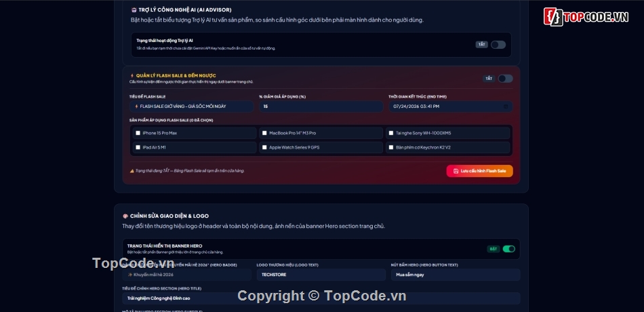644x312 pixels.
Task: Click the "NÚT BẤM HERO (HERO BUTTON TEXT)" label
Action: coord(424,265)
